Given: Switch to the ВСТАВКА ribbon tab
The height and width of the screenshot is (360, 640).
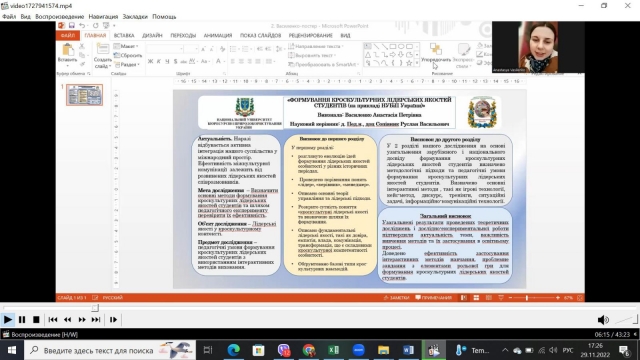Looking at the screenshot, I should [124, 36].
